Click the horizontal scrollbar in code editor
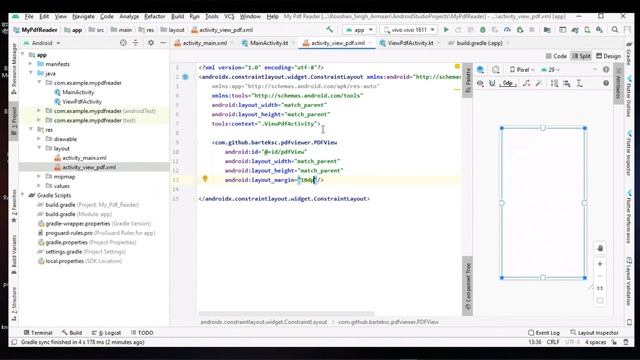 pos(286,313)
